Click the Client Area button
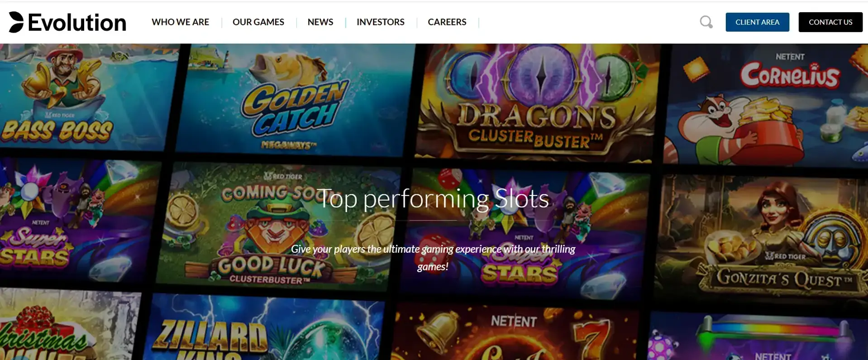This screenshot has height=360, width=868. (x=757, y=22)
